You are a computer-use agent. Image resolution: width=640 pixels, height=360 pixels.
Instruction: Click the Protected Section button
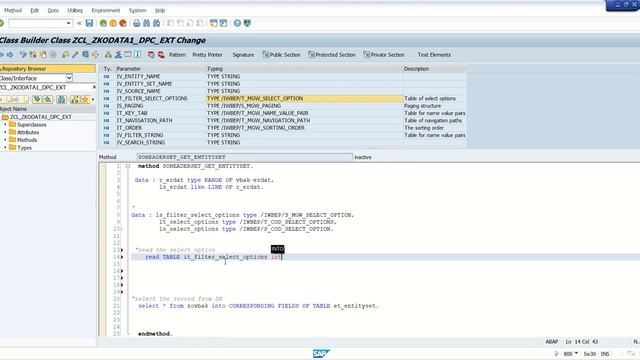332,55
